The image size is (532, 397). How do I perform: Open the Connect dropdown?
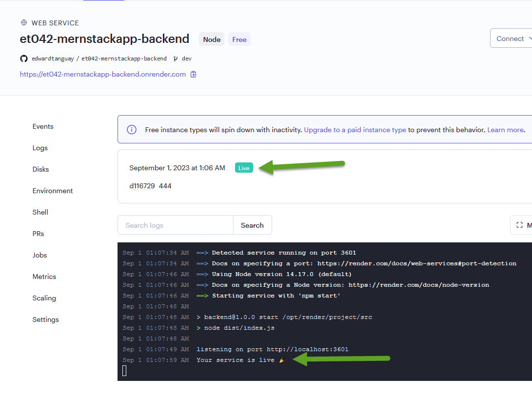click(x=511, y=39)
